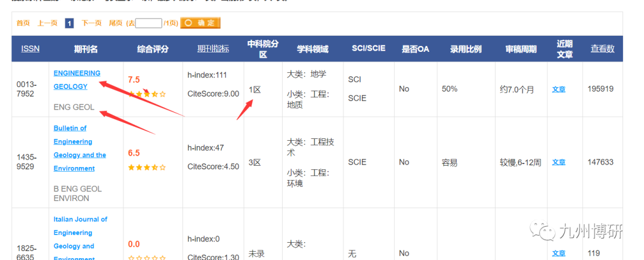Select score 6.5 text

coord(134,153)
